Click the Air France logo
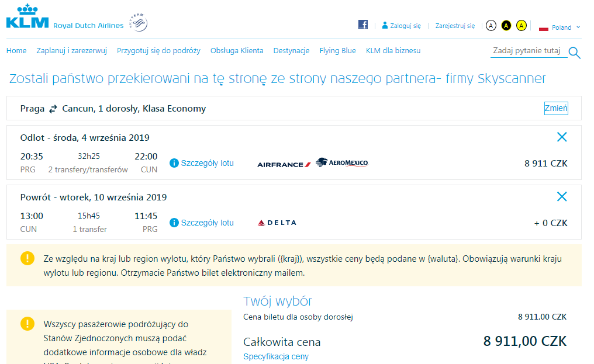 284,164
